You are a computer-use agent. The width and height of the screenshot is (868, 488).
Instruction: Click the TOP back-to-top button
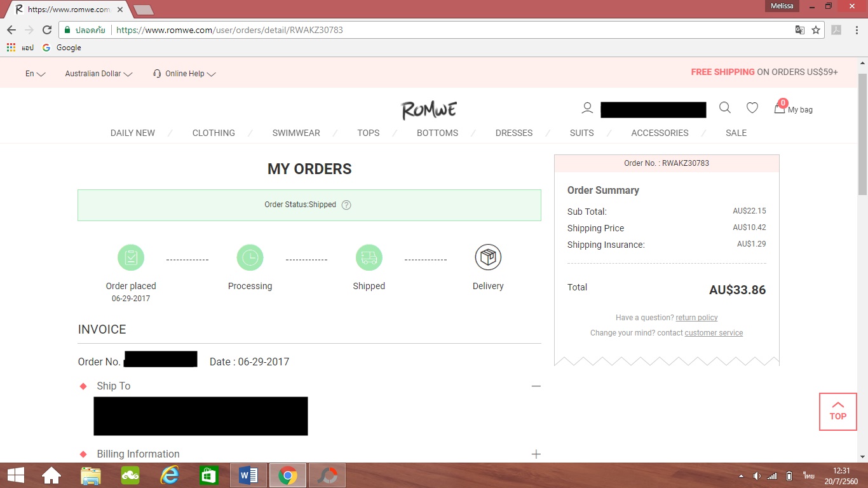838,411
